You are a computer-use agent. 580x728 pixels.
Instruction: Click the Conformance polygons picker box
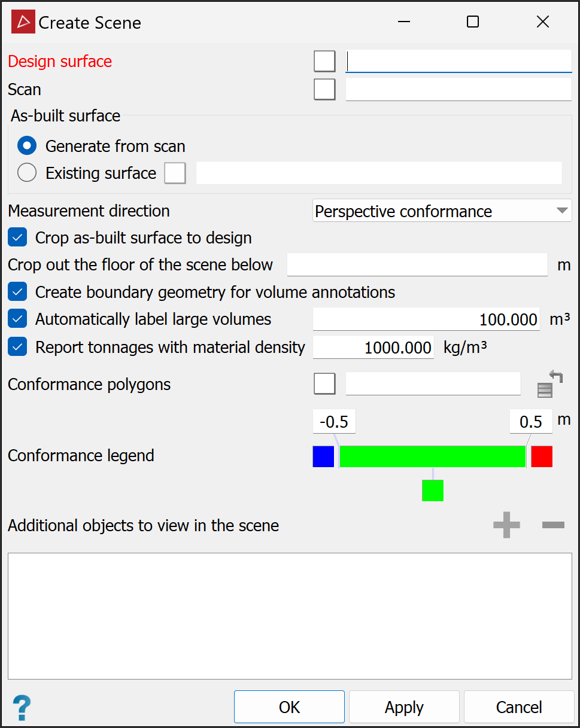[324, 384]
